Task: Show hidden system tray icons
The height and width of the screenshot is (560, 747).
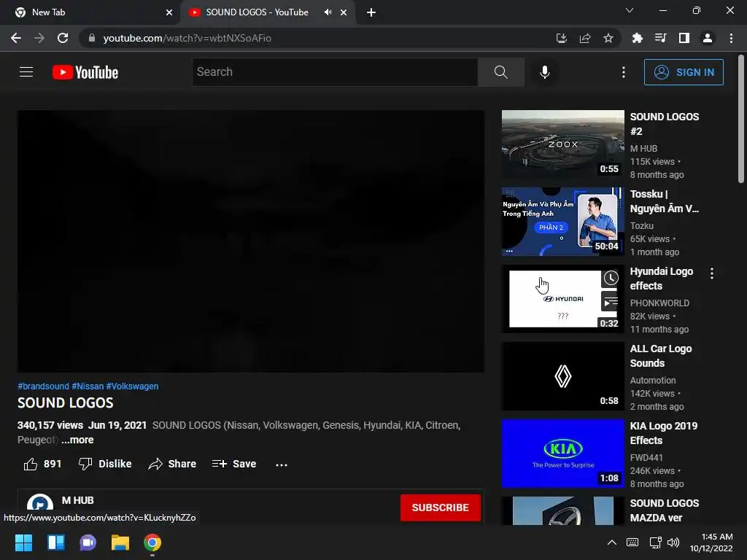Action: [x=612, y=542]
